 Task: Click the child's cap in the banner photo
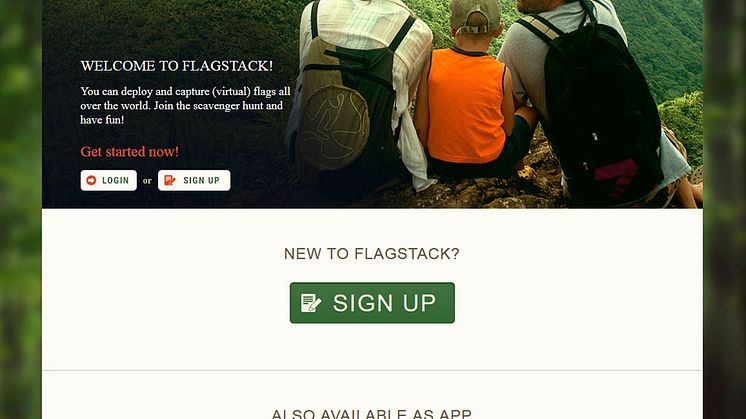[475, 17]
